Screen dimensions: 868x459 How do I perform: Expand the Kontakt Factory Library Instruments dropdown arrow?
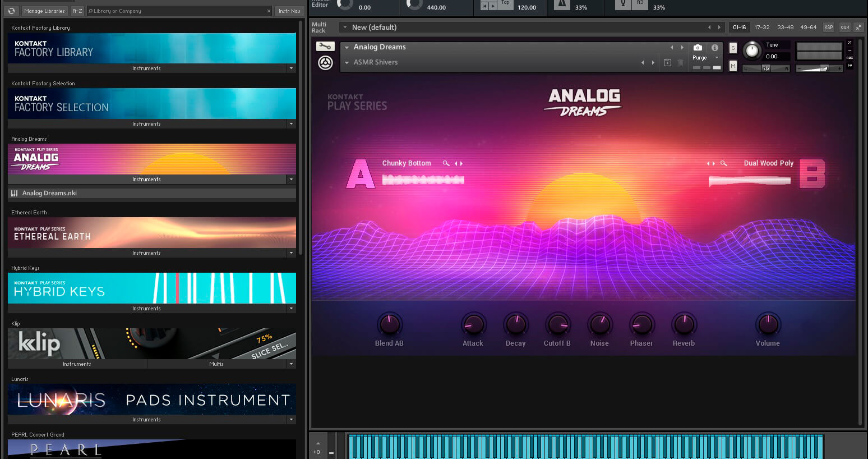tap(291, 68)
